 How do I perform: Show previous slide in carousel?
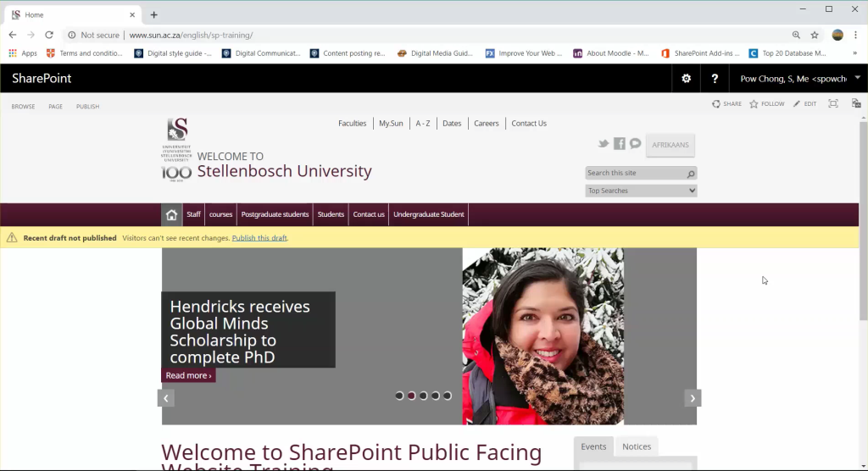[x=165, y=398]
